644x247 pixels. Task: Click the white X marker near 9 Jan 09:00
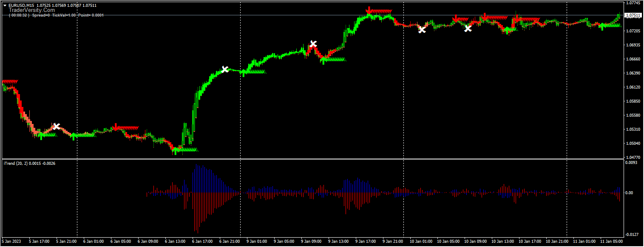pos(314,43)
